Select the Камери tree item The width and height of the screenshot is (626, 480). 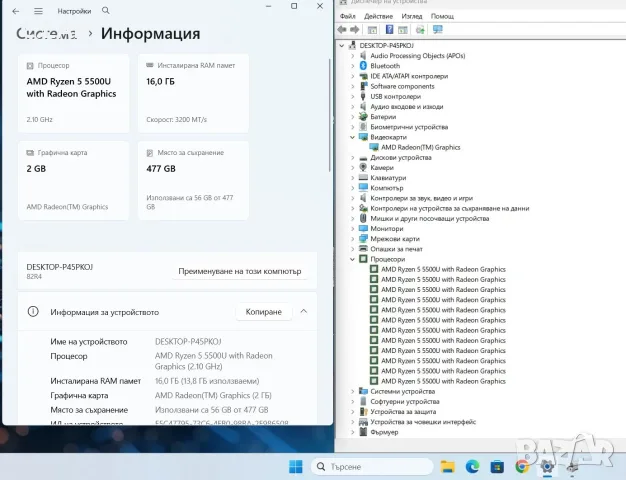pos(382,168)
